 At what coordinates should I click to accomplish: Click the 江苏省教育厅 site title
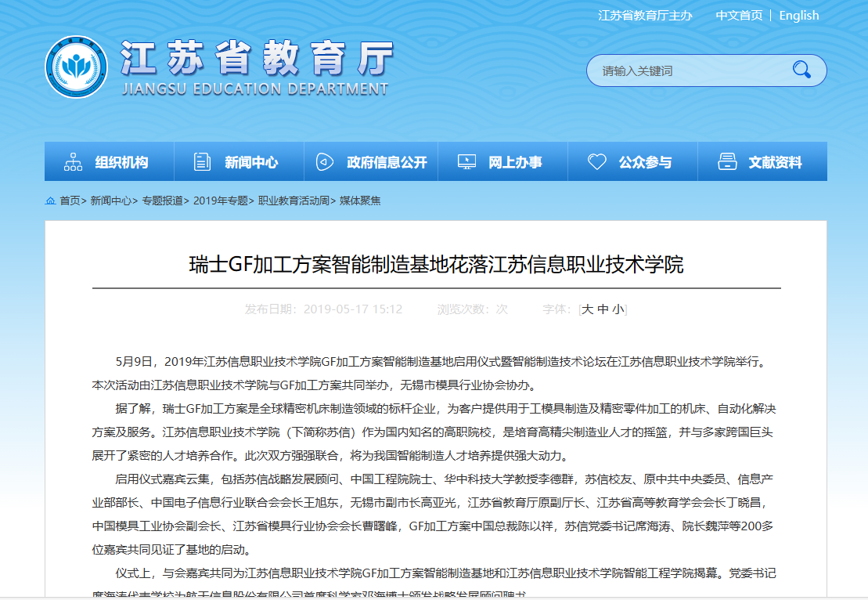256,58
